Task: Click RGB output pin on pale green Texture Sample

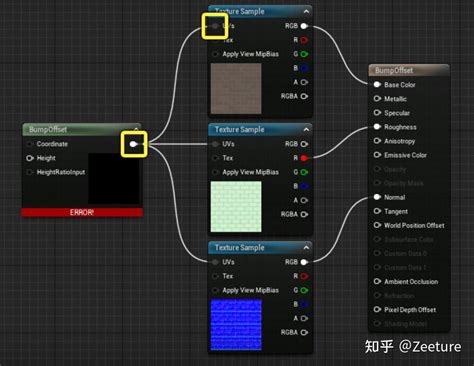Action: pos(304,144)
